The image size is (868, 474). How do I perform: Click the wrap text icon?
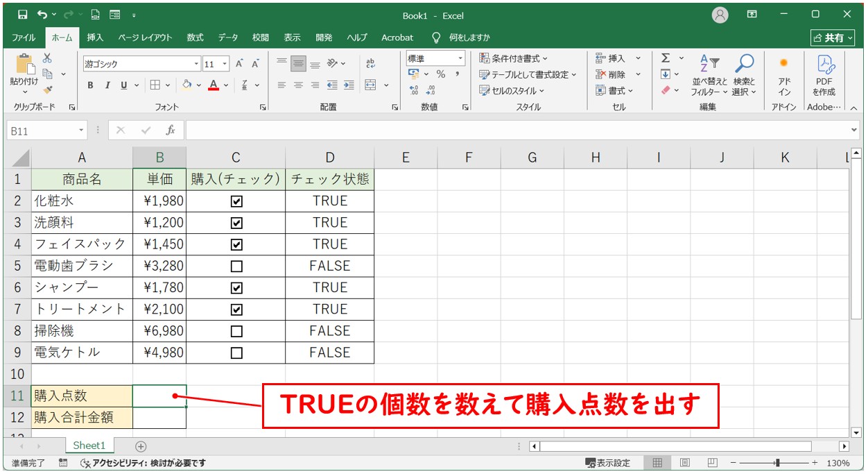(370, 64)
